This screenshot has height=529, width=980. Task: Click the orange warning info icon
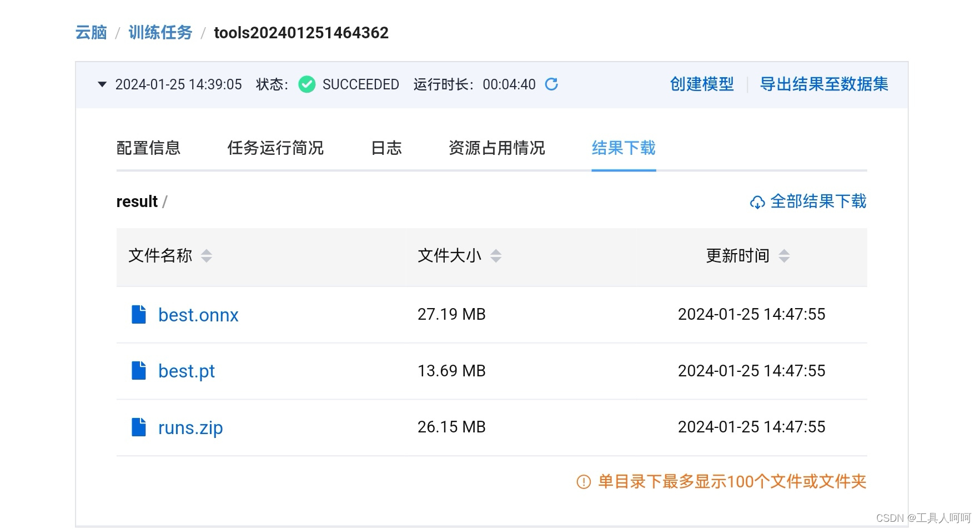584,482
